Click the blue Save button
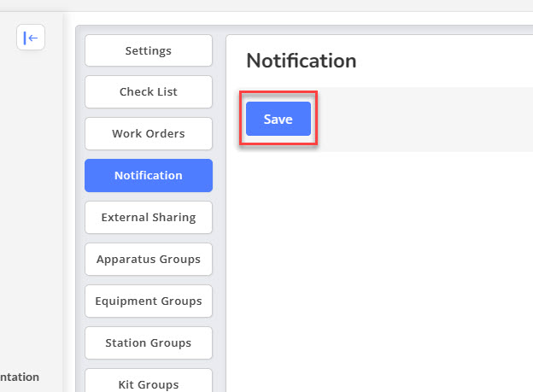533x392 pixels. 278,119
